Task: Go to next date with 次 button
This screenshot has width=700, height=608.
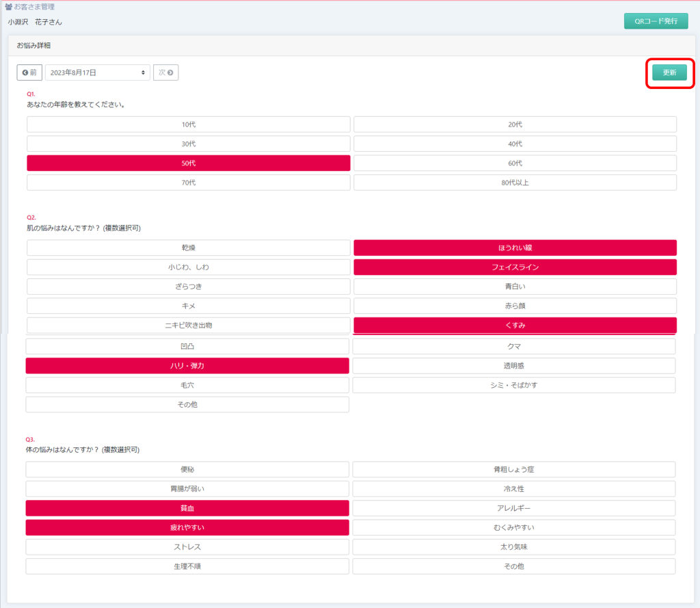Action: [165, 72]
